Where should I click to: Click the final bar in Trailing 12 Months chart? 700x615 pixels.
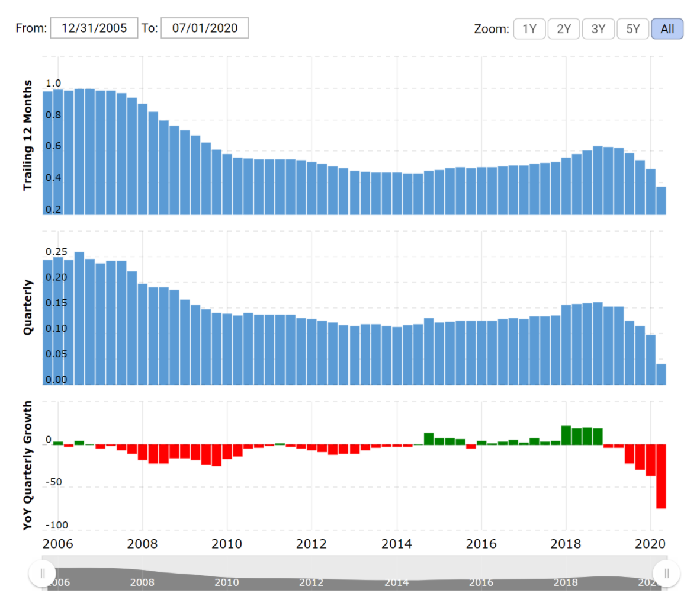pos(661,201)
